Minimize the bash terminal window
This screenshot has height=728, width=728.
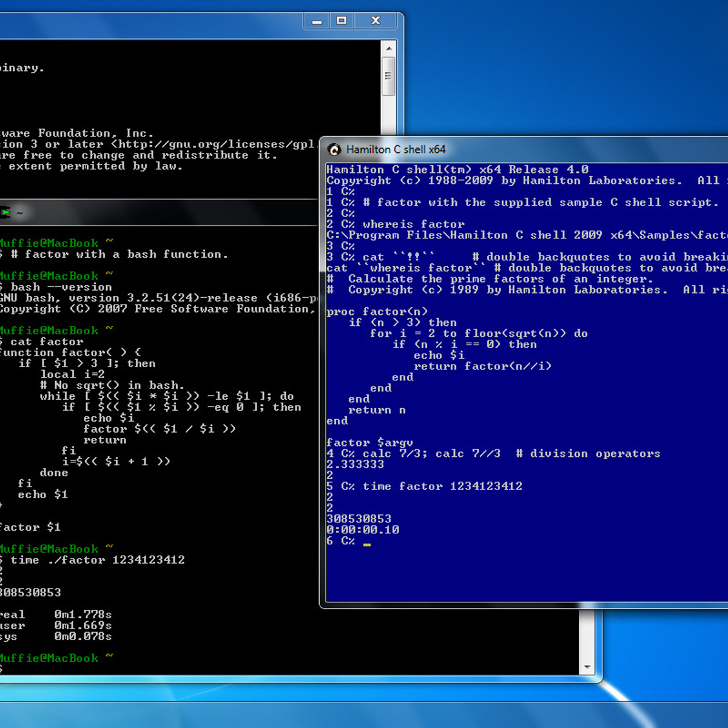(x=316, y=20)
